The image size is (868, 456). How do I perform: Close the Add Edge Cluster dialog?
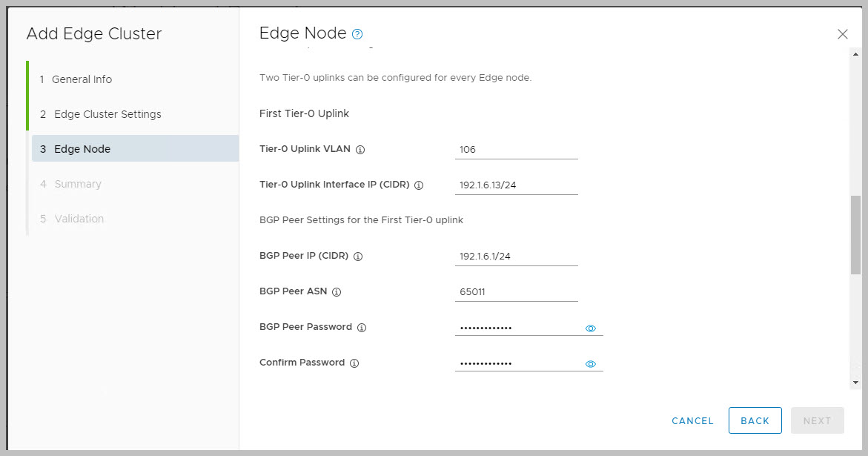pyautogui.click(x=842, y=34)
